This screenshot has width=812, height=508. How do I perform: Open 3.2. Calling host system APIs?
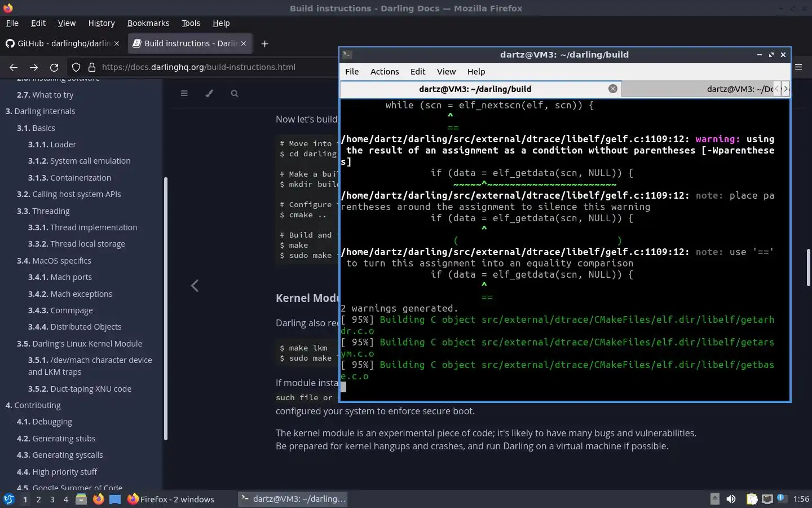coord(69,194)
